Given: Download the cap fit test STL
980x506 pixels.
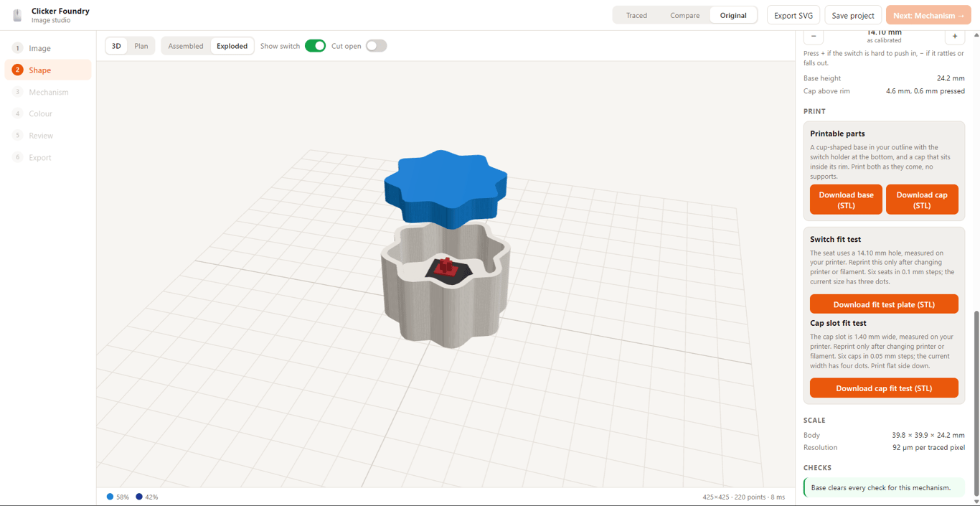Looking at the screenshot, I should point(884,388).
